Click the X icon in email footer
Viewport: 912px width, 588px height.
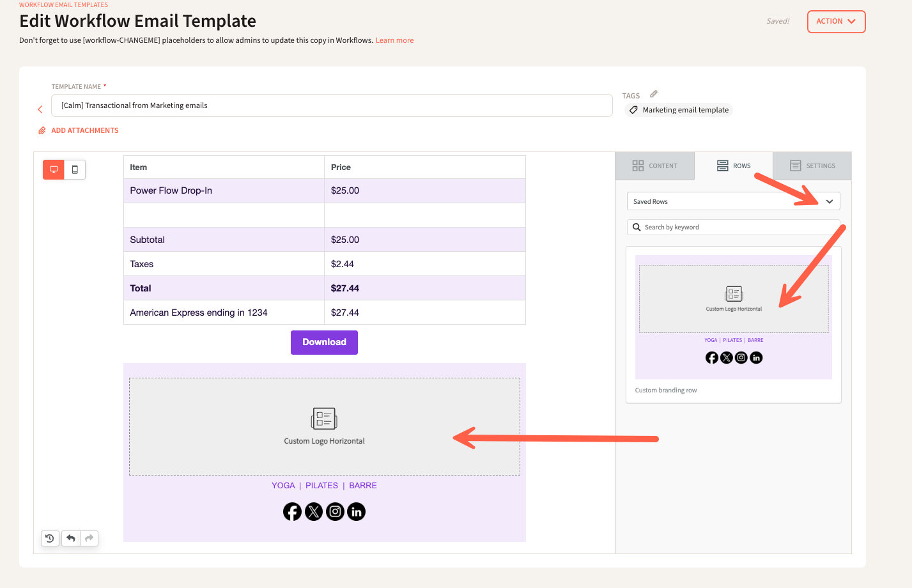click(314, 511)
